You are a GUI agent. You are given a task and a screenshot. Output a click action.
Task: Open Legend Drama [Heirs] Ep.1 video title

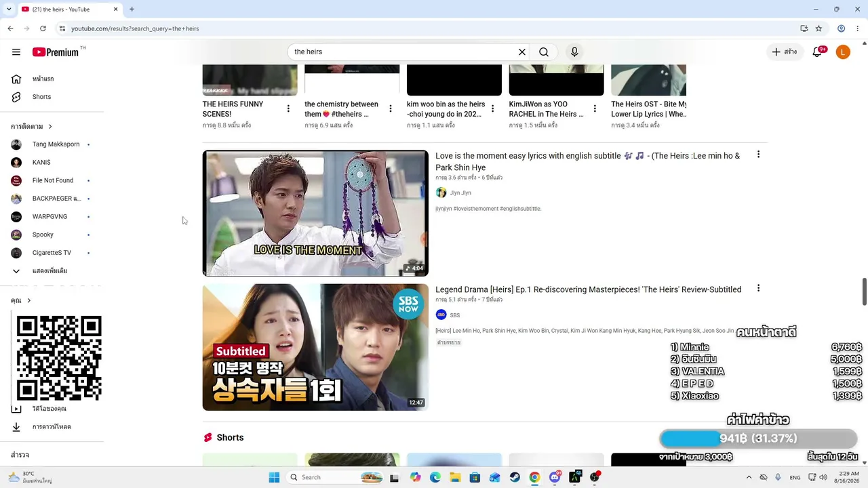pos(588,289)
